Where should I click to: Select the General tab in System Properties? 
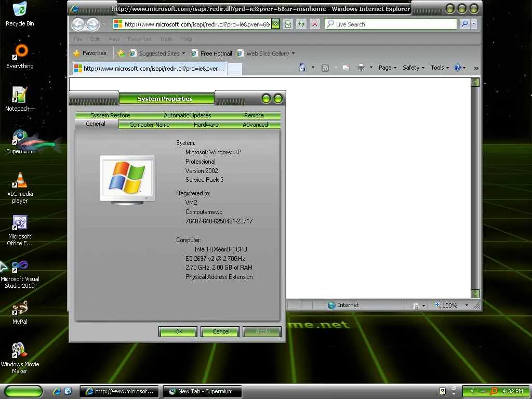(96, 124)
